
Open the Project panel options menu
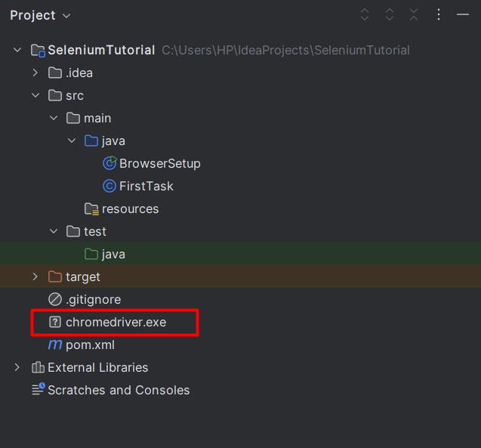click(439, 14)
